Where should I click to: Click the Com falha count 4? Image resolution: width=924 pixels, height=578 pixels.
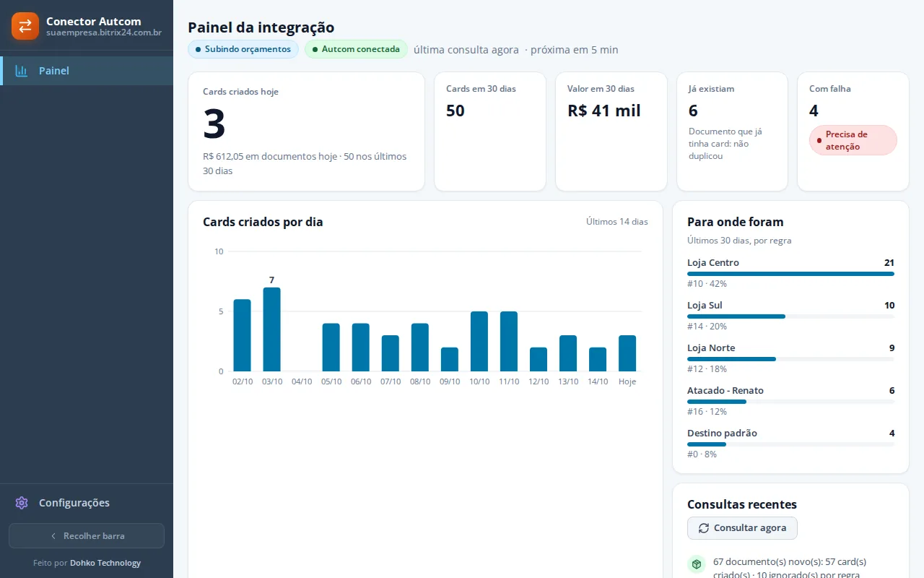click(x=814, y=111)
